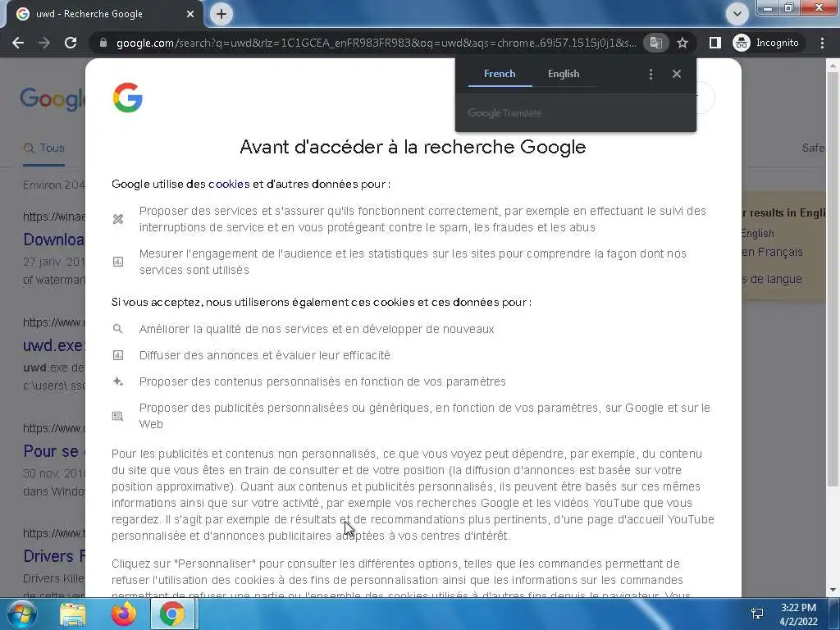The image size is (840, 630).
Task: Click the address bar URL field
Action: click(x=375, y=43)
